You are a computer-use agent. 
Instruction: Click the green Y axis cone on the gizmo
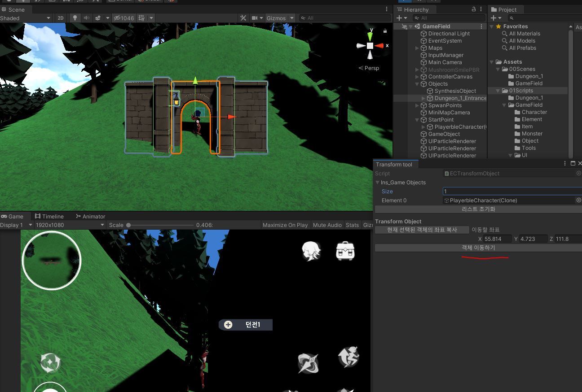tap(370, 36)
